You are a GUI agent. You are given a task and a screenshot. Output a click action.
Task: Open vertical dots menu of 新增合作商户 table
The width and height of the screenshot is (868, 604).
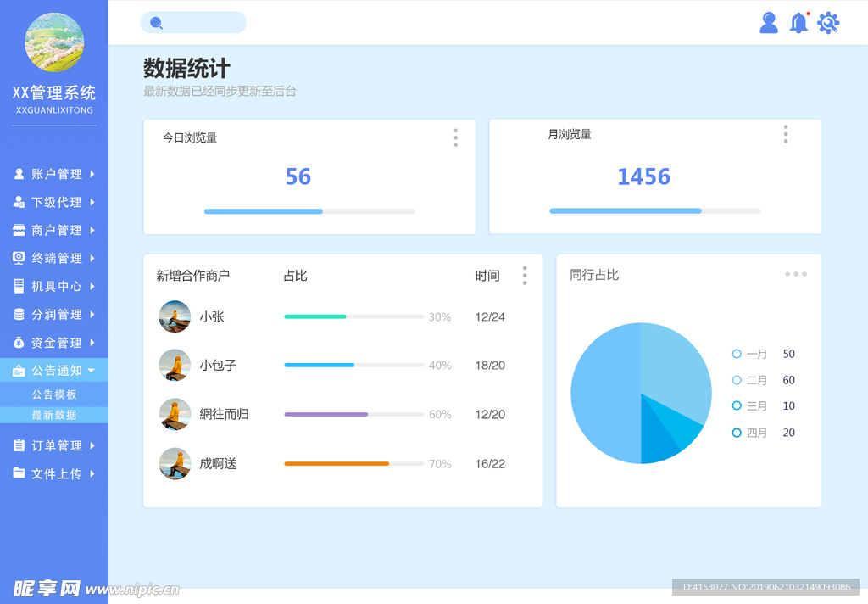tap(525, 275)
